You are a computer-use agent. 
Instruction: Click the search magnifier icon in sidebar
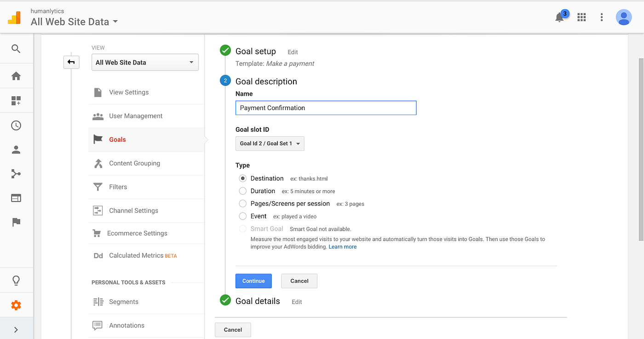16,49
